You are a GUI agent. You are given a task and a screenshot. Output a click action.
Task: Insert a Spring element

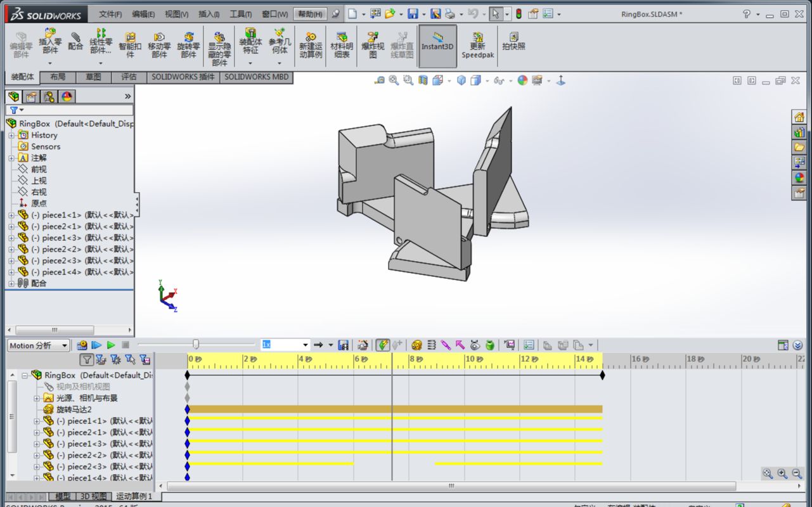[x=431, y=345]
